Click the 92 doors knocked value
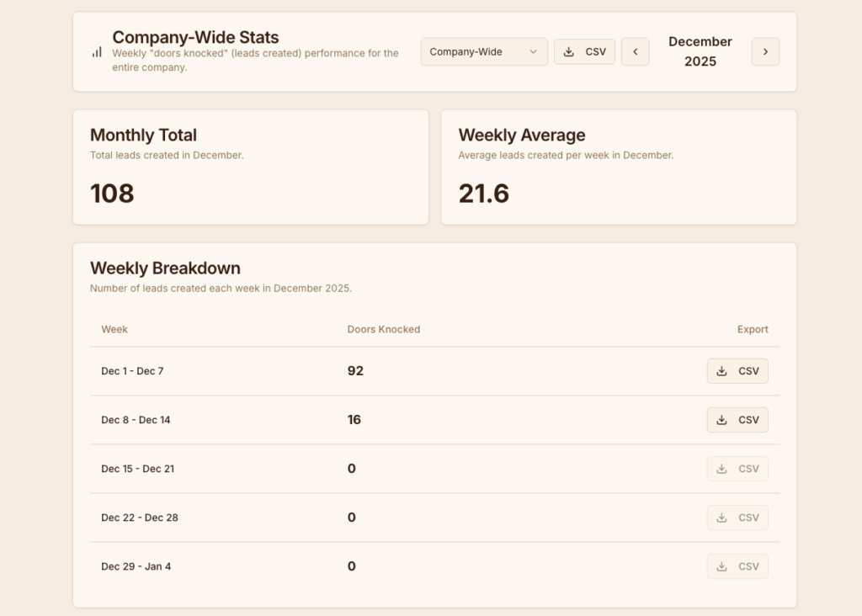This screenshot has height=616, width=862. coord(355,371)
